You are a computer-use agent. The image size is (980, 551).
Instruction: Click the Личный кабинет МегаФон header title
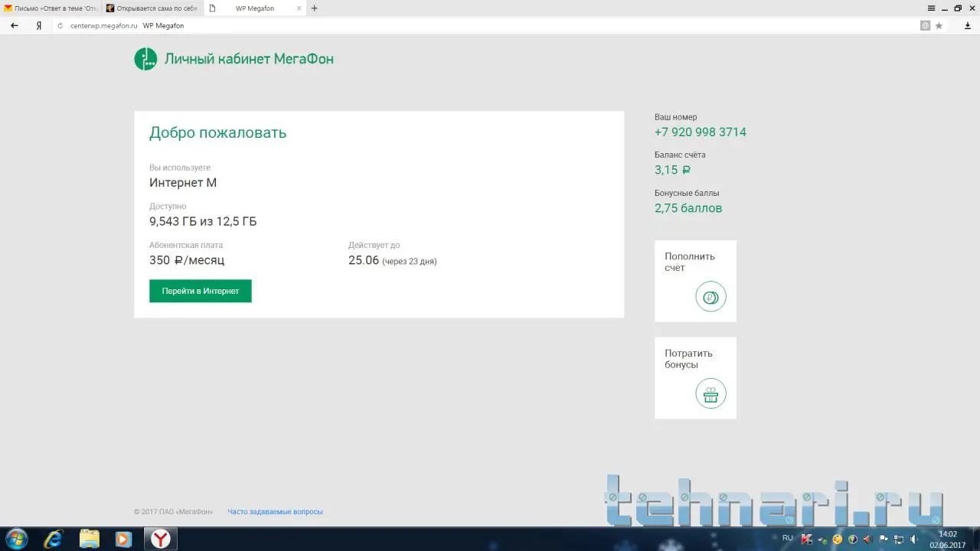coord(249,59)
